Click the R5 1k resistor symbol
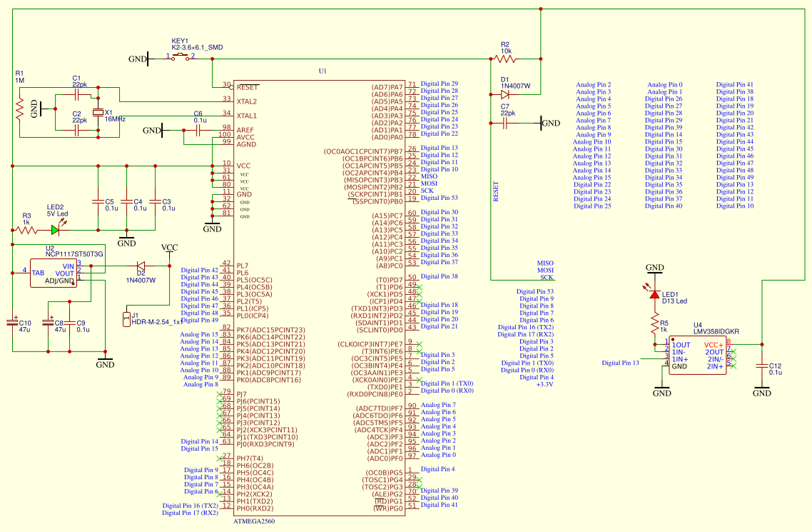Viewport: 812px width, 532px height. tap(654, 325)
